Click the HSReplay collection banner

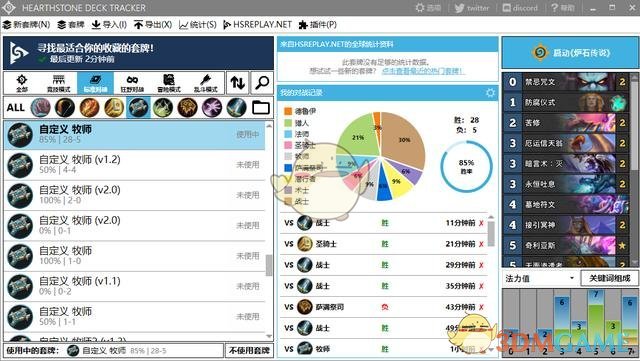coord(138,53)
